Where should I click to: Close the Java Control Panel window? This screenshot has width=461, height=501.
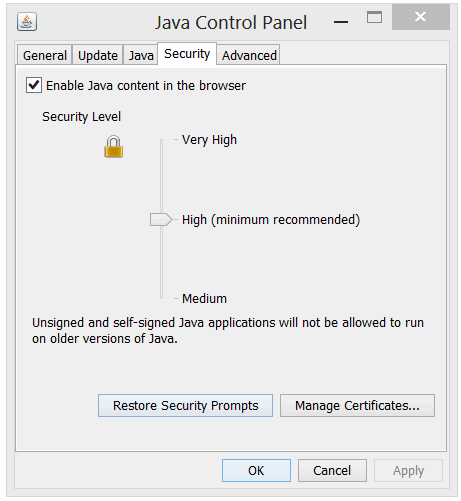pos(421,17)
